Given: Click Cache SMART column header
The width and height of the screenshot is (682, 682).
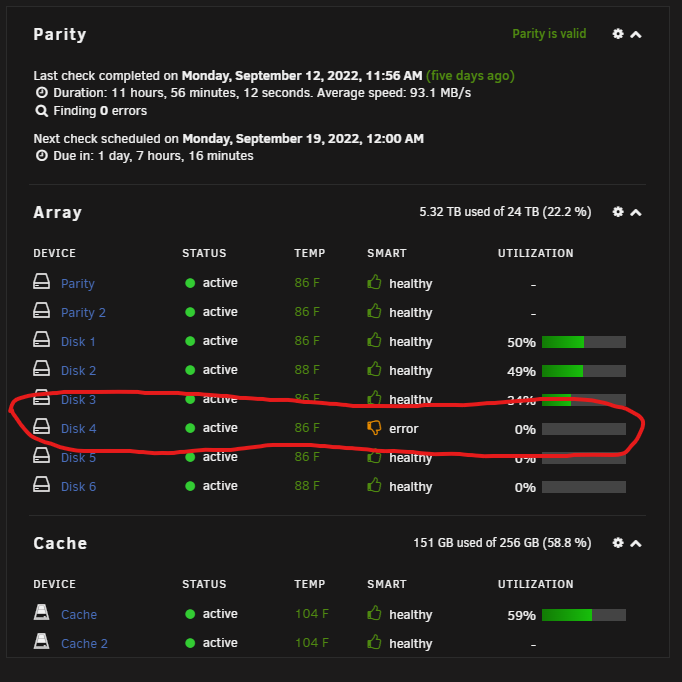Looking at the screenshot, I should 387,584.
